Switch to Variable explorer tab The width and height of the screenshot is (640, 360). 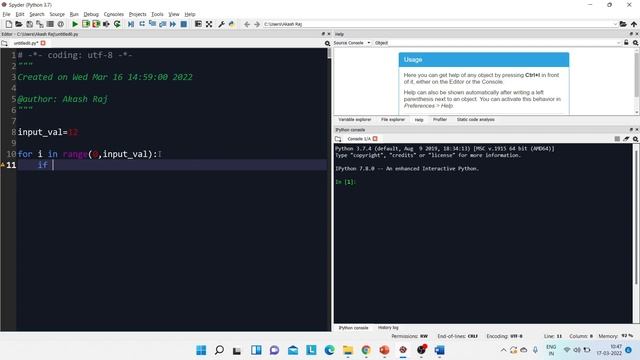coord(355,120)
